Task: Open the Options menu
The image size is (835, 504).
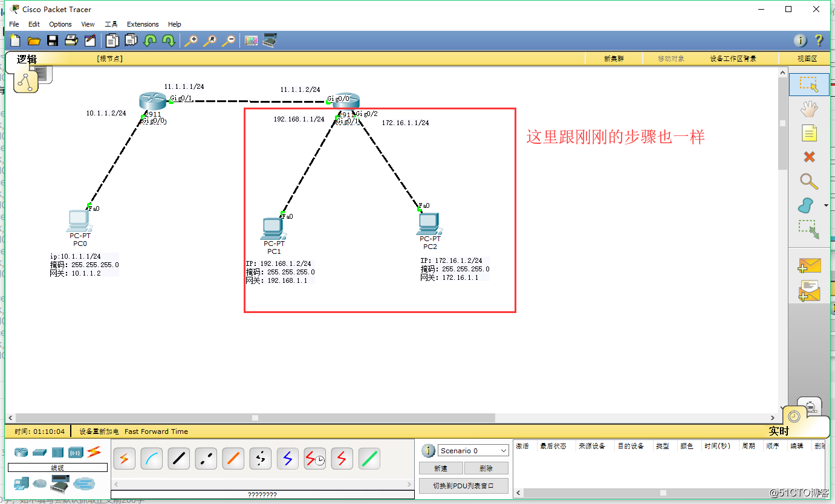Action: (x=60, y=24)
